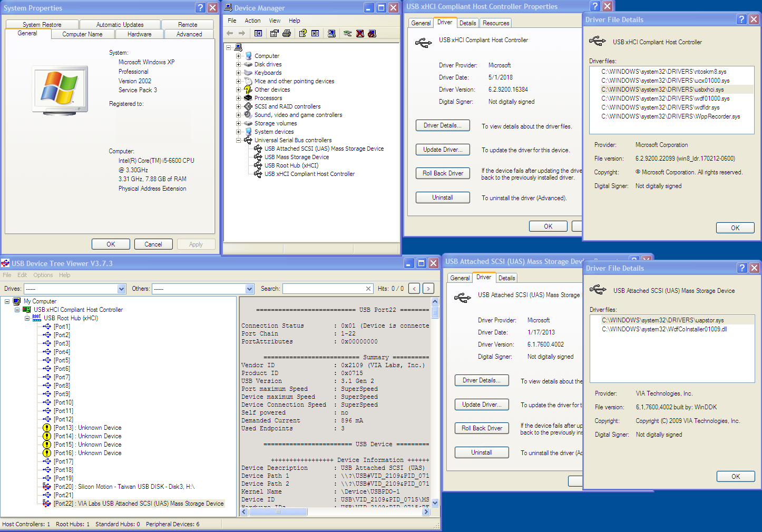Click the USB Root Hub (xHCI) icon in tree viewer
Viewport: 762px width, 532px height.
pos(37,318)
